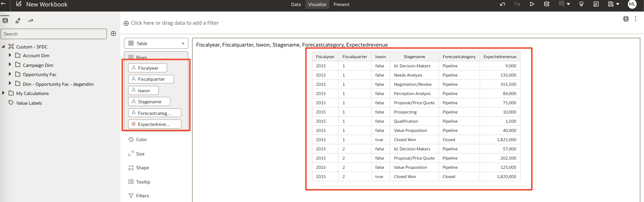Click the New Workbook title
The image size is (644, 202).
(x=47, y=4)
